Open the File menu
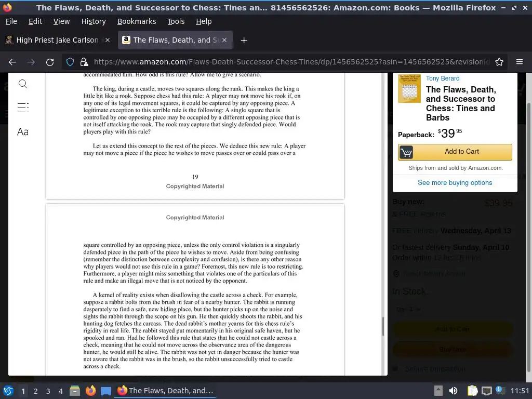 [x=11, y=21]
